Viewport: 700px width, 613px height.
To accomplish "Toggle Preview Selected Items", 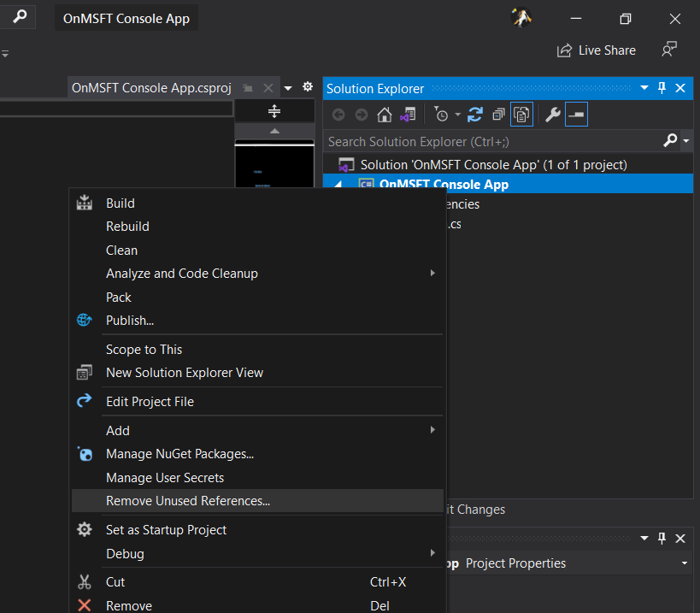I will (x=576, y=115).
